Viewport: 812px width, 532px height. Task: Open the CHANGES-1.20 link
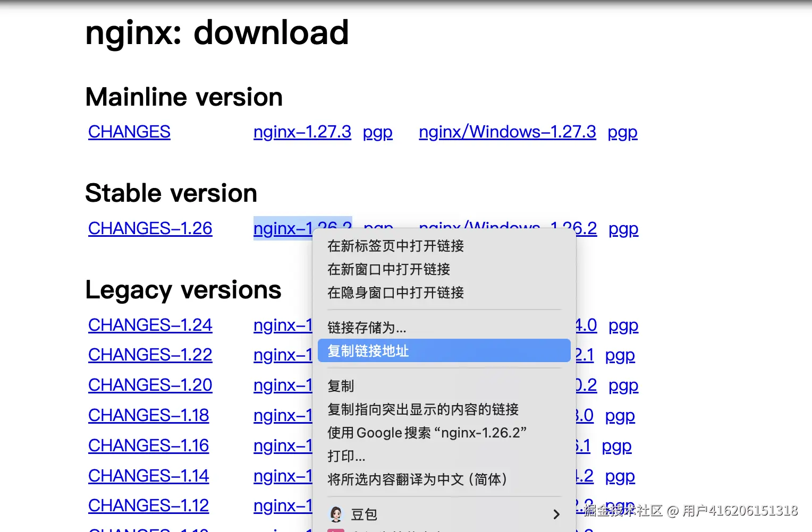click(x=150, y=385)
